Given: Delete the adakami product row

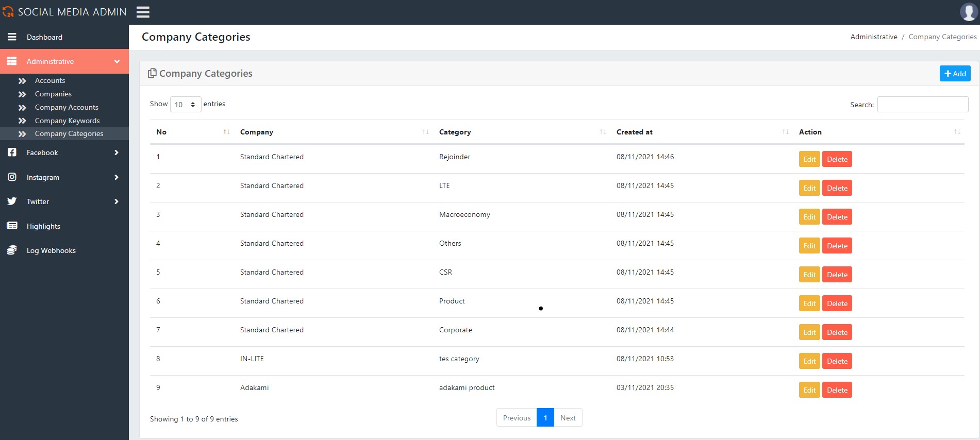Looking at the screenshot, I should [837, 390].
